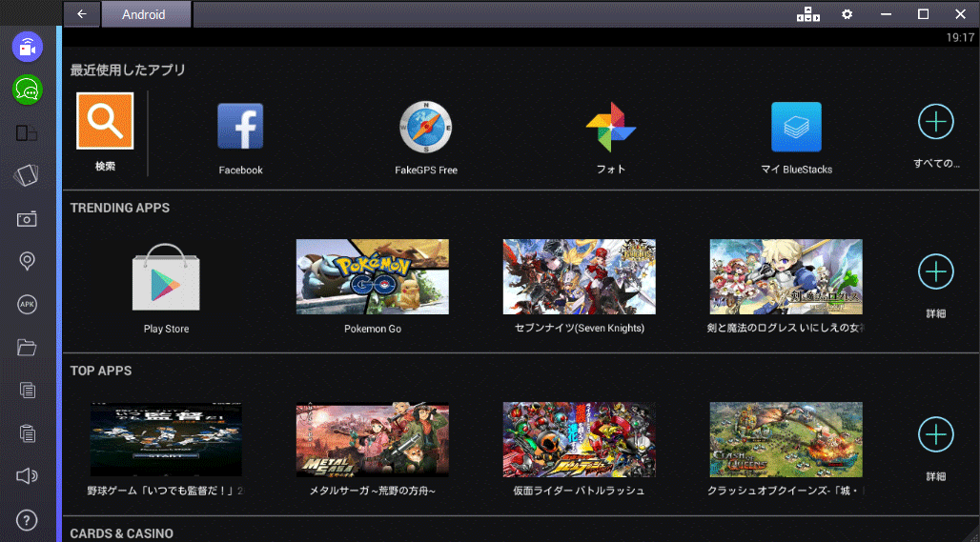Click the shake device cards icon
980x542 pixels.
point(27,175)
